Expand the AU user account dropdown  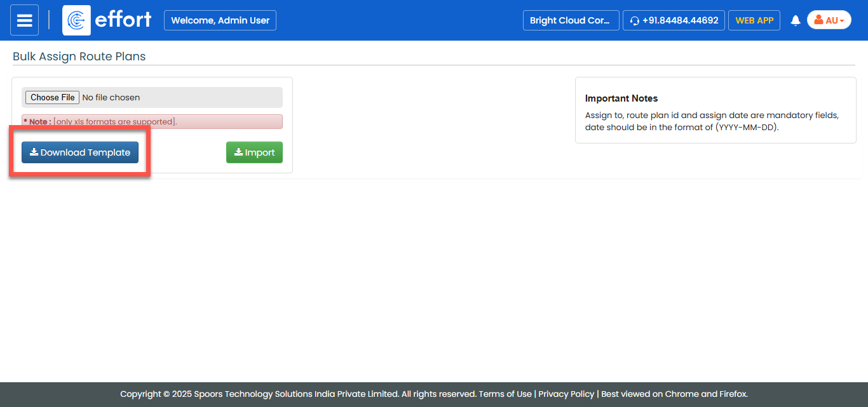[x=829, y=20]
